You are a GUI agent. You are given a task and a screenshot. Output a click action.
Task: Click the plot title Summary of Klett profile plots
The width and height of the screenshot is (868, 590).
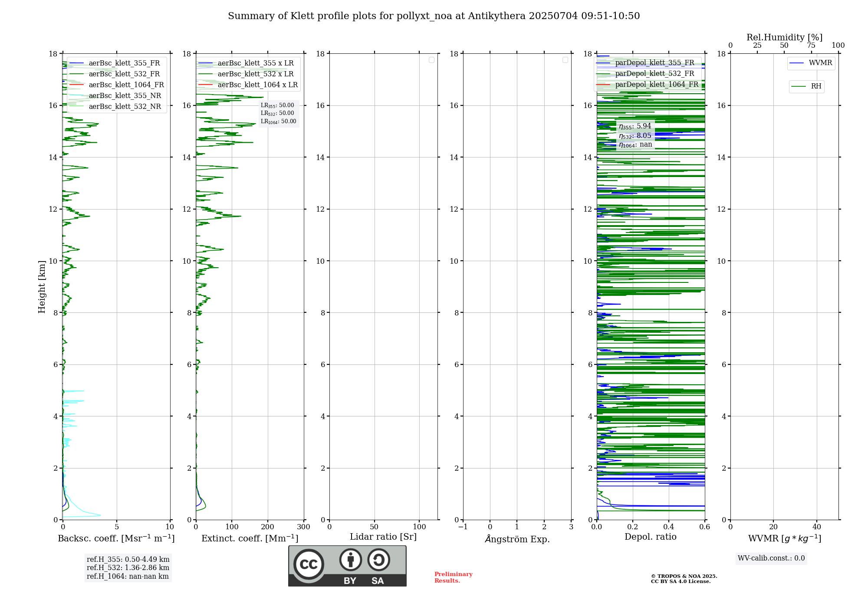434,16
